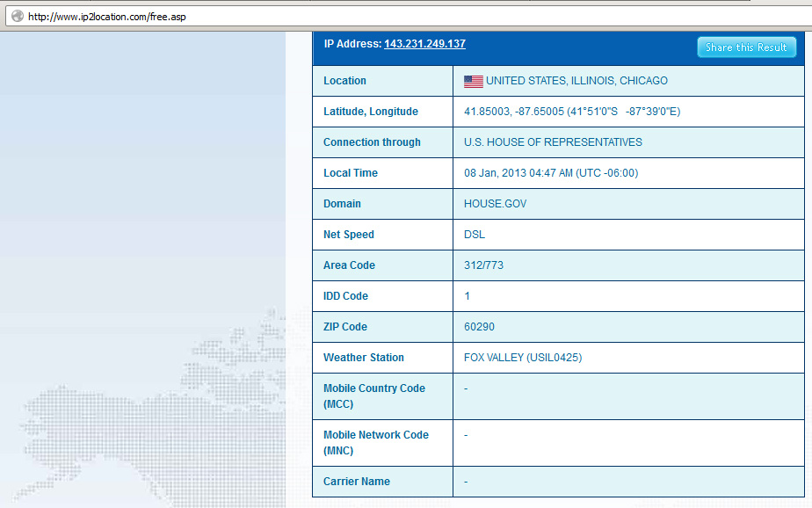Select the '312/773' area code value
Image resolution: width=812 pixels, height=508 pixels.
483,265
